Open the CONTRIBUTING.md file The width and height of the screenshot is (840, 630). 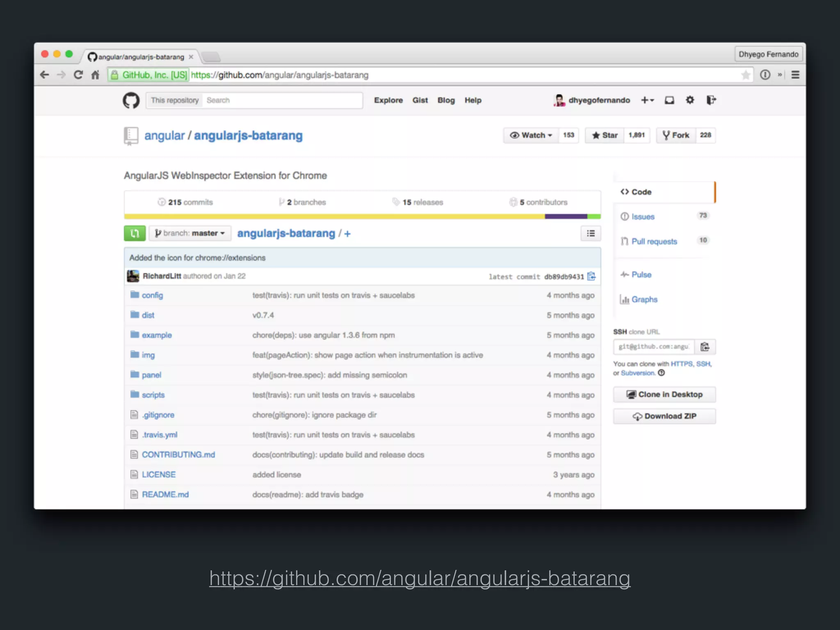pyautogui.click(x=178, y=454)
